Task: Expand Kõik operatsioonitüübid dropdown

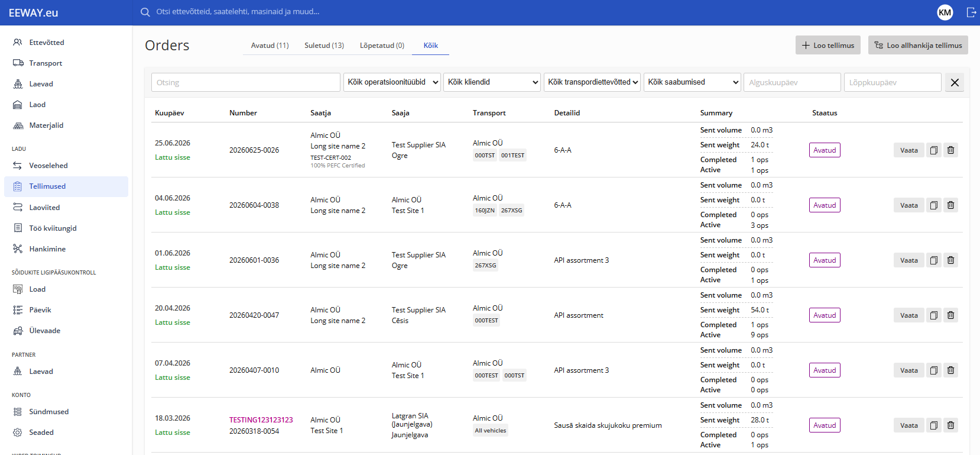Action: 392,82
